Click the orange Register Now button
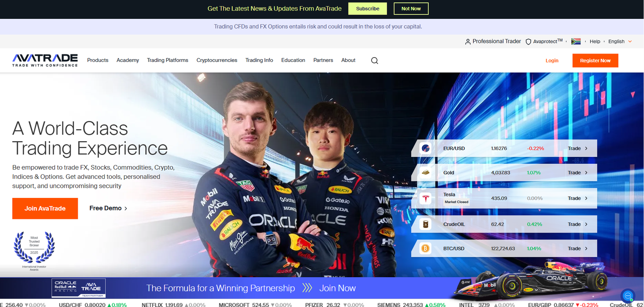644x307 pixels. pos(595,61)
